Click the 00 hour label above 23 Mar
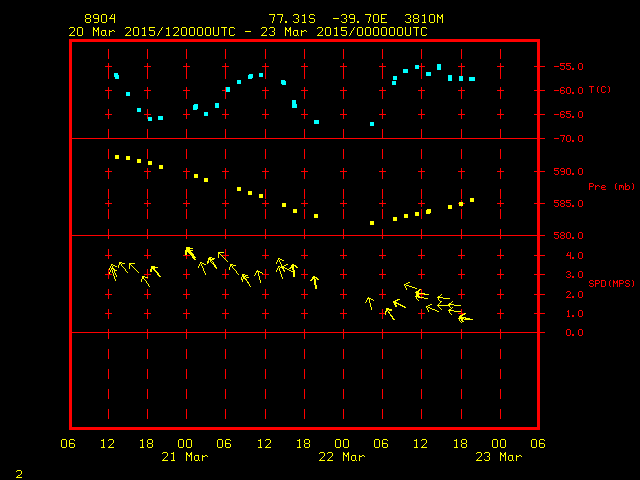Screen dimensions: 640x480 tap(499, 444)
